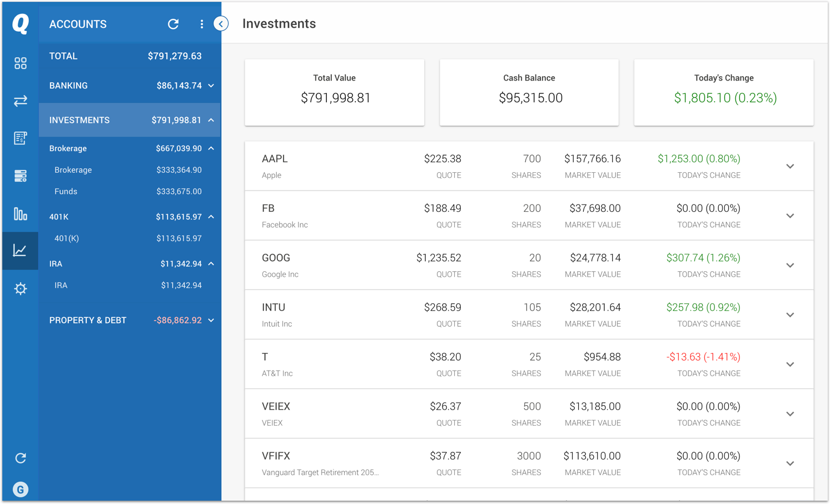Click the AT&T Inc company name
This screenshot has height=504, width=830.
click(277, 373)
